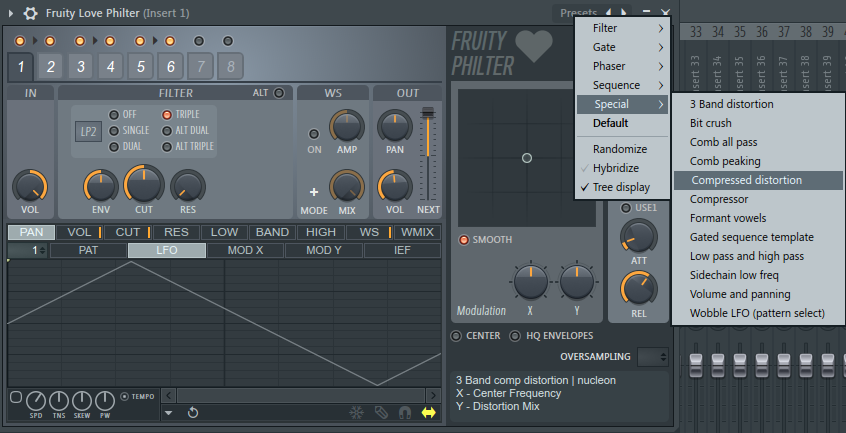The height and width of the screenshot is (433, 846).
Task: Open the Presets selector
Action: tap(578, 13)
